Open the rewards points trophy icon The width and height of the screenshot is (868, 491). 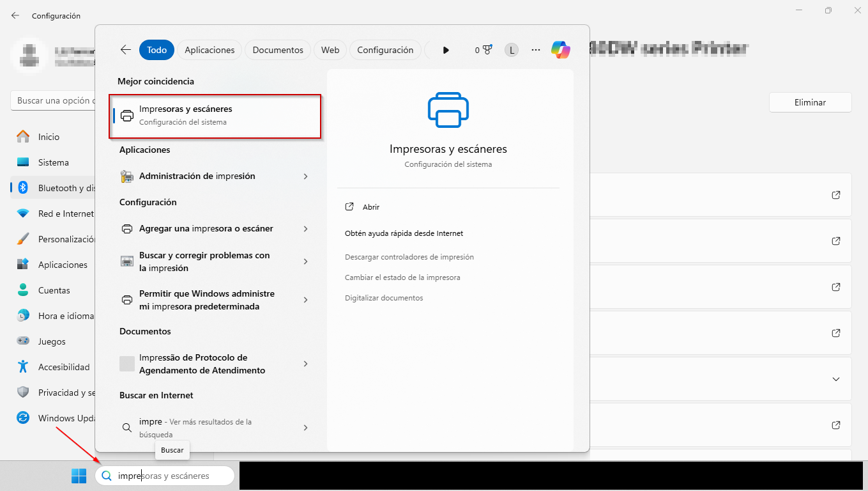pos(487,50)
